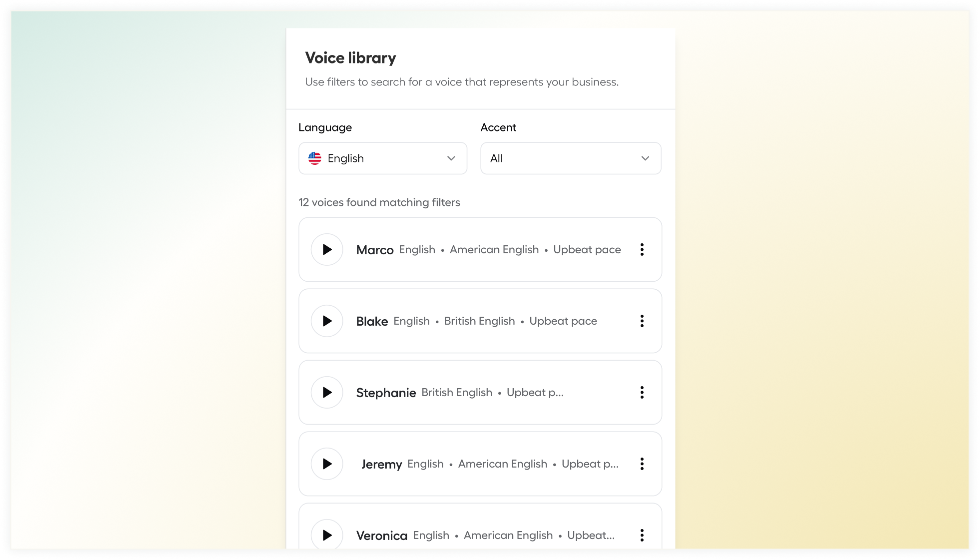Play Stephanie's voice preview
The image size is (980, 560).
point(327,392)
